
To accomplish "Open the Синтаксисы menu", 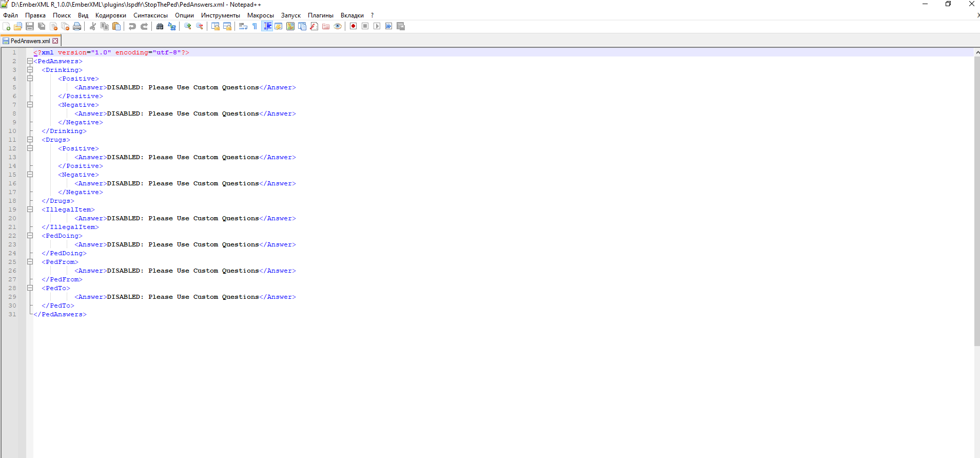I will 151,15.
